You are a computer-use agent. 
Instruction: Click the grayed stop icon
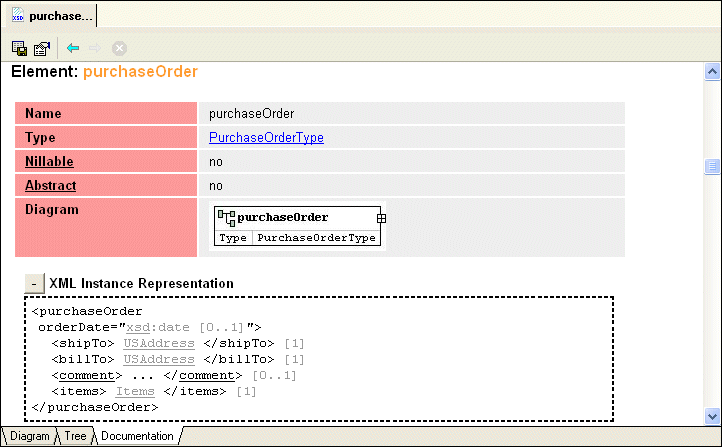pos(119,47)
